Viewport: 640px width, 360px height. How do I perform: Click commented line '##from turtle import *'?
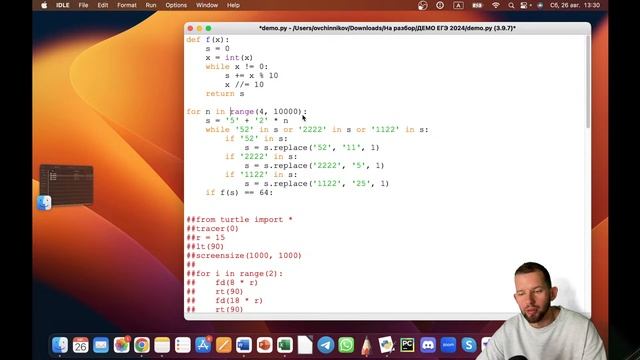pos(240,220)
